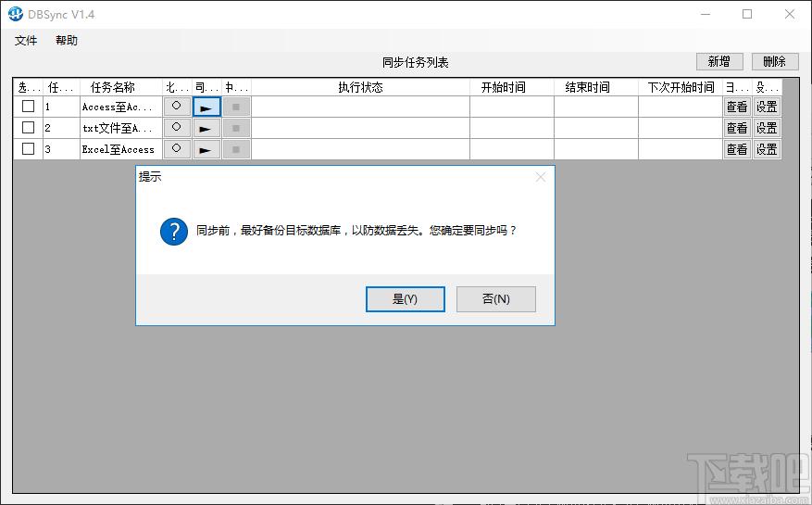Click the blue question mark icon
Image resolution: width=812 pixels, height=505 pixels.
(x=174, y=232)
